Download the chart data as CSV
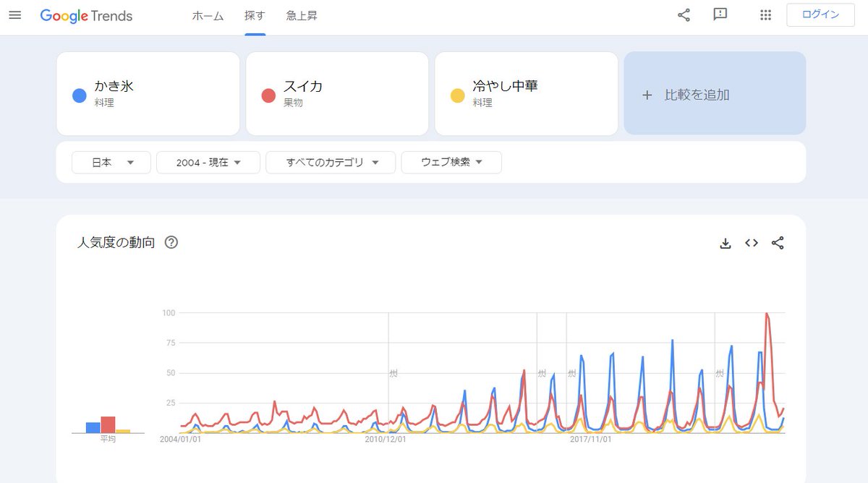868x483 pixels. coord(726,243)
